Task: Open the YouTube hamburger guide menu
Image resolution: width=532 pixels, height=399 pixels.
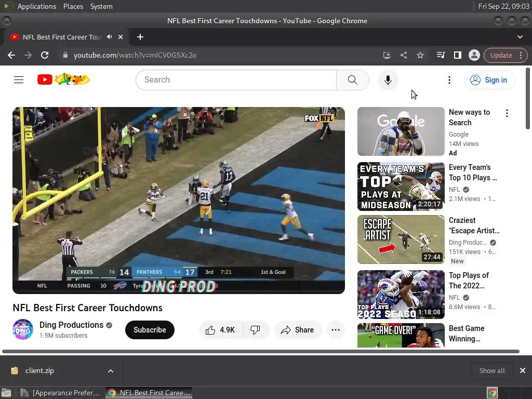Action: tap(19, 79)
